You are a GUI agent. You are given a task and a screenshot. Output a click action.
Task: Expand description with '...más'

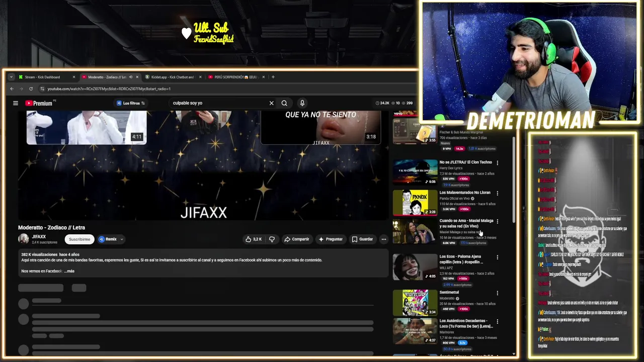[69, 271]
